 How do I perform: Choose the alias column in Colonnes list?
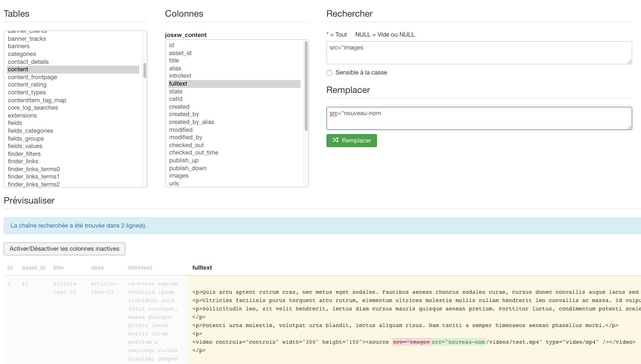click(234, 68)
